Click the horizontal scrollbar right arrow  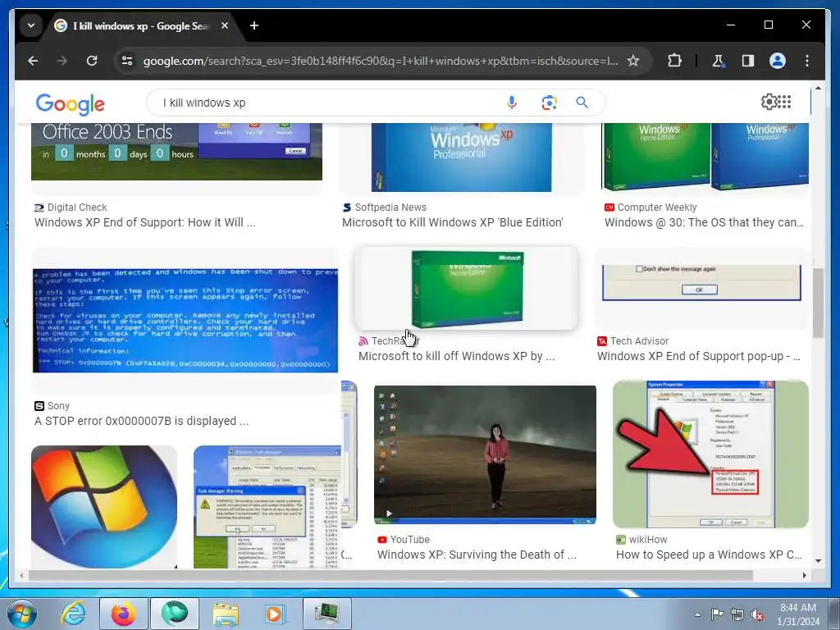[x=804, y=575]
